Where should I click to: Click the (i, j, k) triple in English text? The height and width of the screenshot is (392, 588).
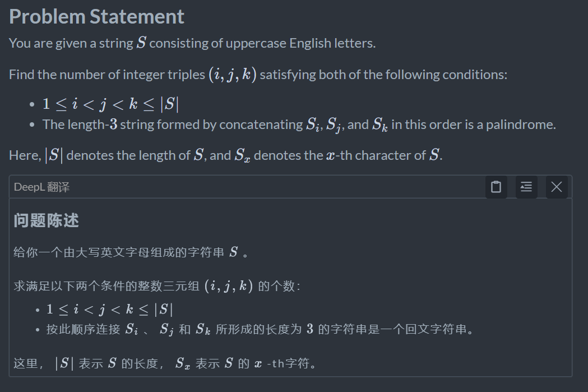click(233, 74)
